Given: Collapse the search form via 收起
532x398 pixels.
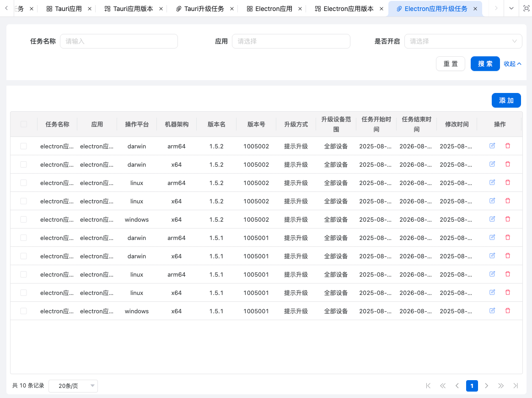Looking at the screenshot, I should (x=512, y=64).
